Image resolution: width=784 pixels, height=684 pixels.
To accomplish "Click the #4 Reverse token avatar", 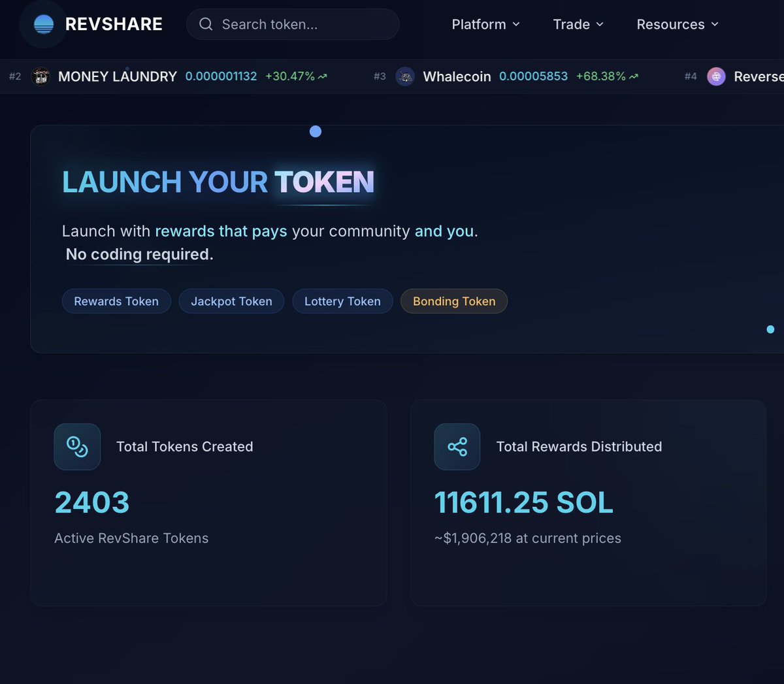I will pyautogui.click(x=716, y=76).
